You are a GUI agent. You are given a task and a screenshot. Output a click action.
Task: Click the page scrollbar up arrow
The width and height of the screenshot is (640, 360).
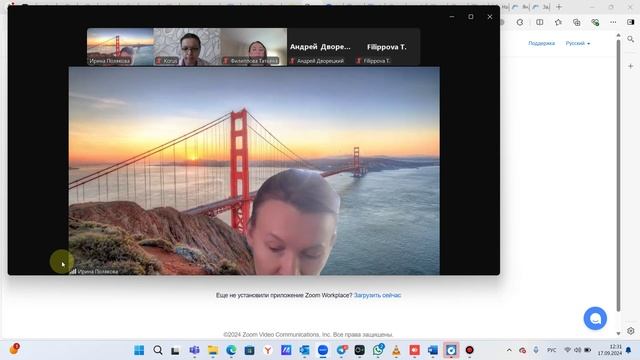(x=618, y=36)
